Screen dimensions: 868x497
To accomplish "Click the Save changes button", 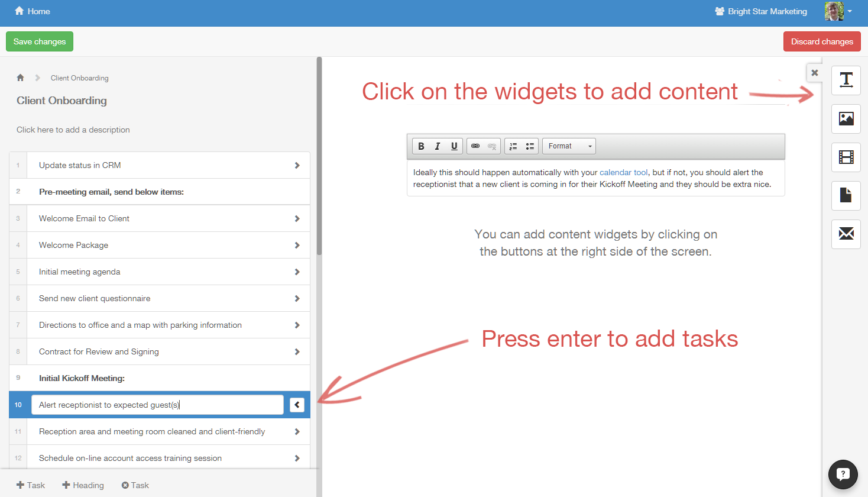I will pos(40,41).
